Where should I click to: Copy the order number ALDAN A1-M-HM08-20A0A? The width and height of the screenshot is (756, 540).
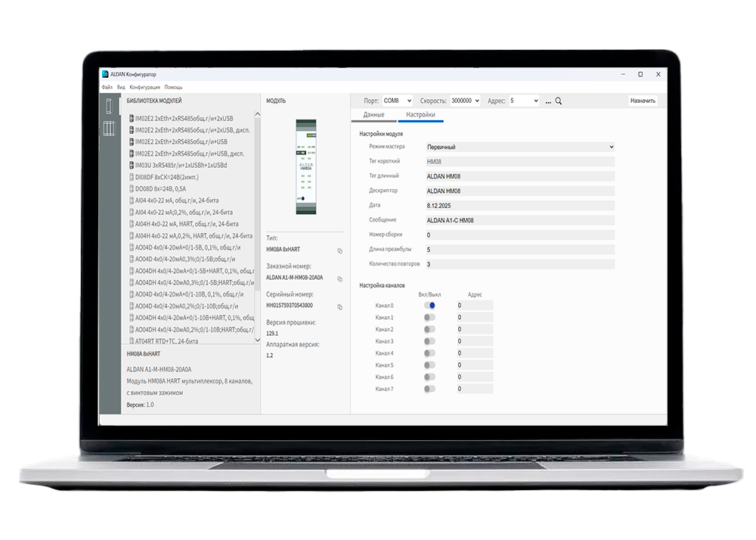point(339,279)
